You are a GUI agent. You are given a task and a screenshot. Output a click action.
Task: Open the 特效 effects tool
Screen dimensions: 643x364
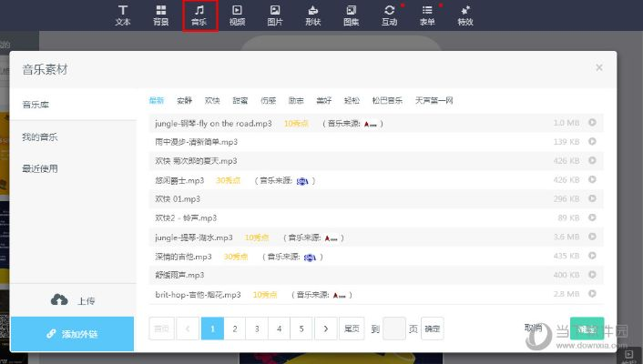(x=465, y=15)
